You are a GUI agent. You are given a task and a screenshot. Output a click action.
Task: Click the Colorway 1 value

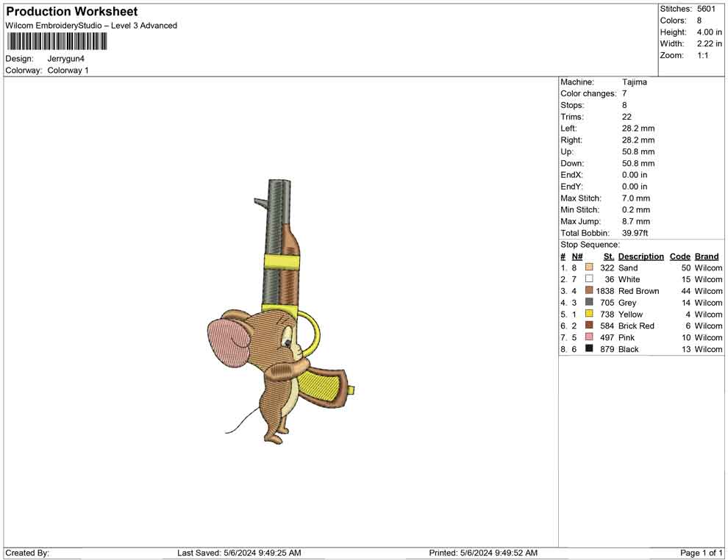68,71
